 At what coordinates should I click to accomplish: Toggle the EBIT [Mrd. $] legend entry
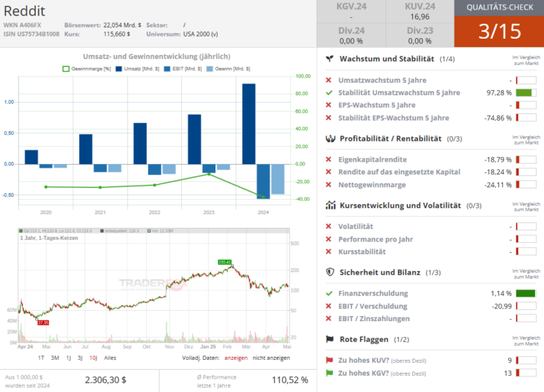tap(183, 69)
